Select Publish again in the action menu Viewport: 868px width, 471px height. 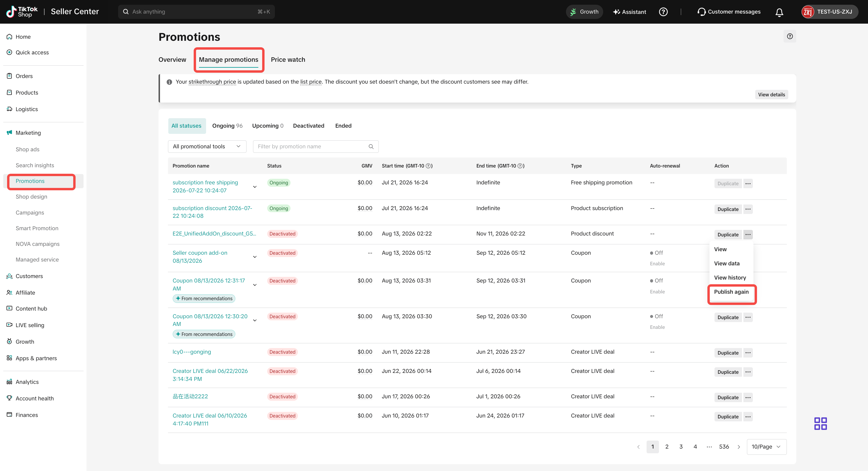(x=731, y=292)
